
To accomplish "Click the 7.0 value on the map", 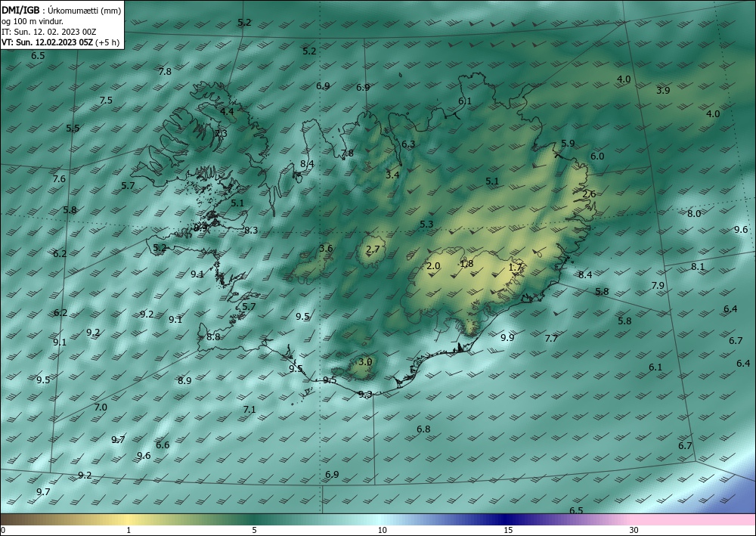I will tap(101, 407).
